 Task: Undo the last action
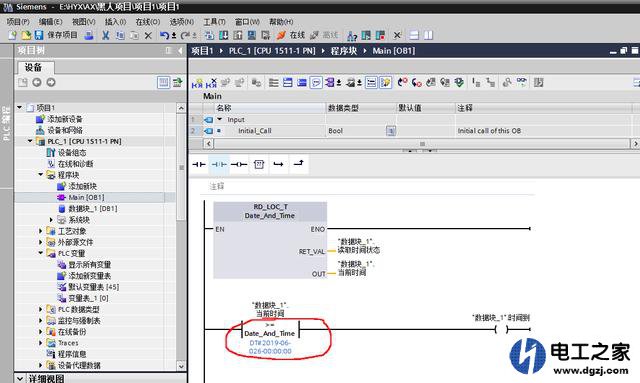tap(164, 36)
